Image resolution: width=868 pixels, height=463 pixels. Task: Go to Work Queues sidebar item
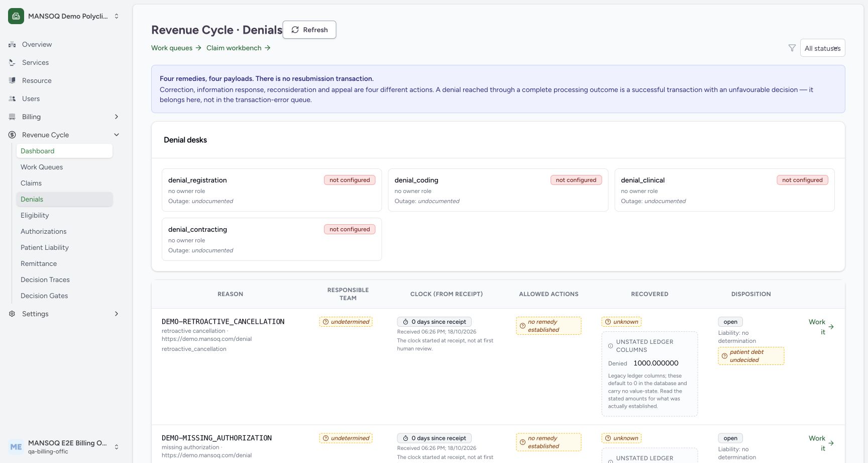[64, 167]
